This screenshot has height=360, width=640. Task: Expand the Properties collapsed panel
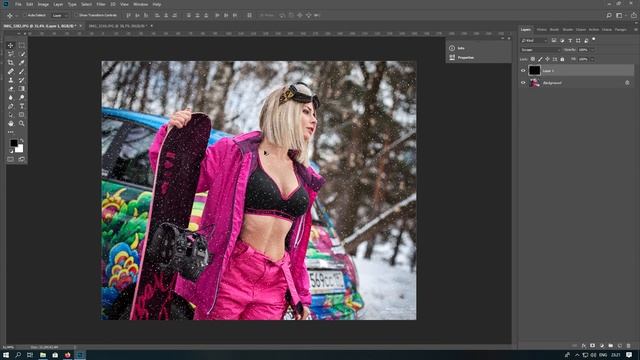pyautogui.click(x=466, y=58)
